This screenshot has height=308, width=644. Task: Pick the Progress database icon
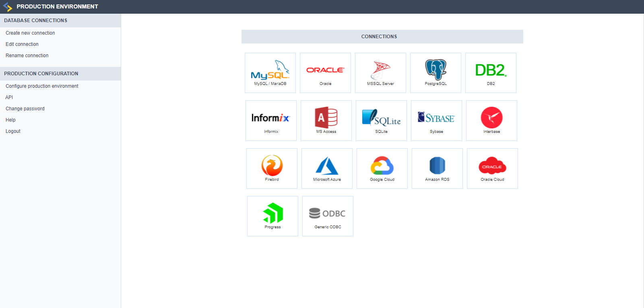pyautogui.click(x=272, y=216)
